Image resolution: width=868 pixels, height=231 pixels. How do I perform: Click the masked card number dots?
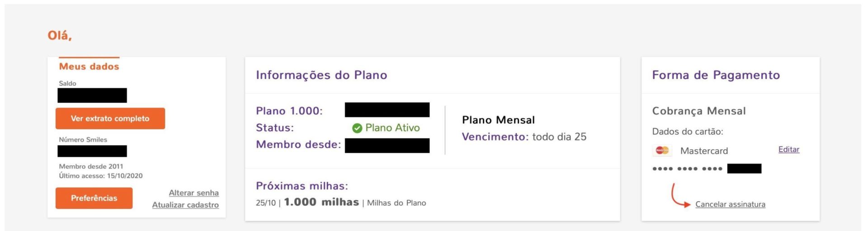(x=687, y=169)
